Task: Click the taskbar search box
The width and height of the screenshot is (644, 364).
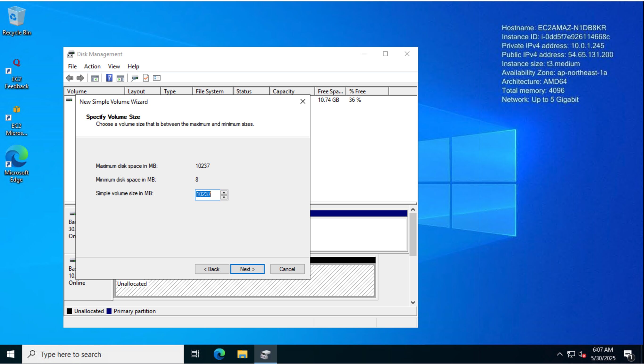Action: [x=103, y=354]
